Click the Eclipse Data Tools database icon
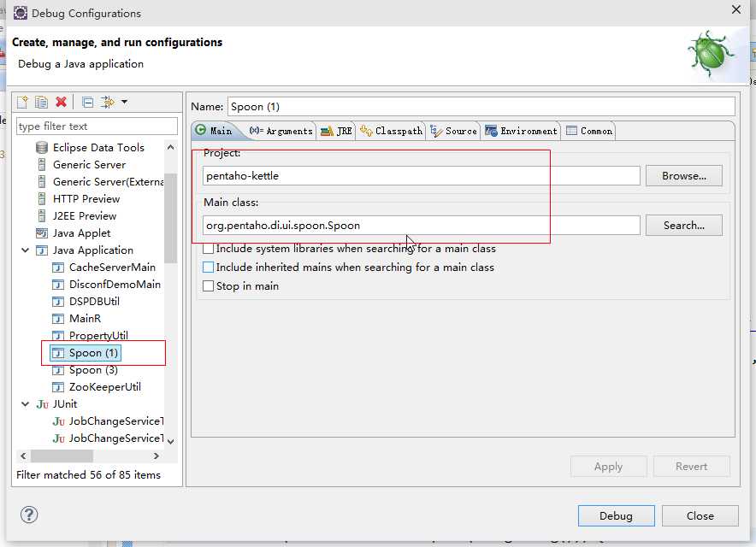The width and height of the screenshot is (756, 547). (x=42, y=148)
